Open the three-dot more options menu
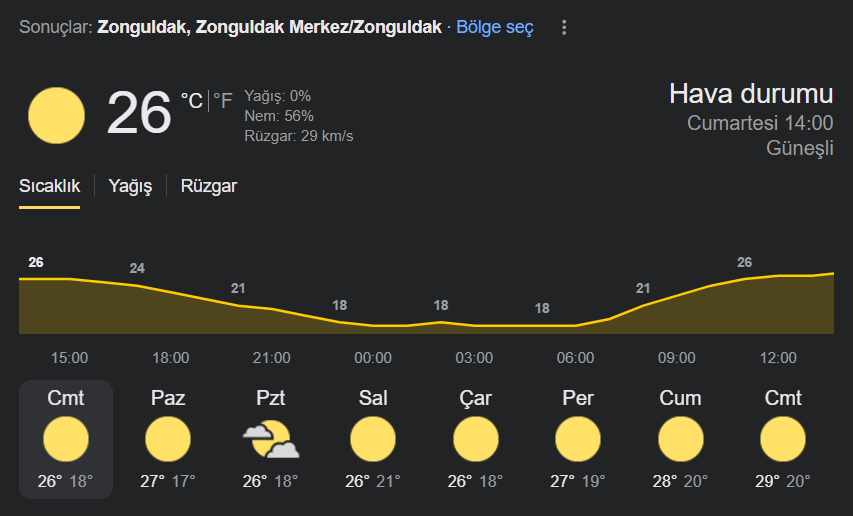 tap(564, 28)
